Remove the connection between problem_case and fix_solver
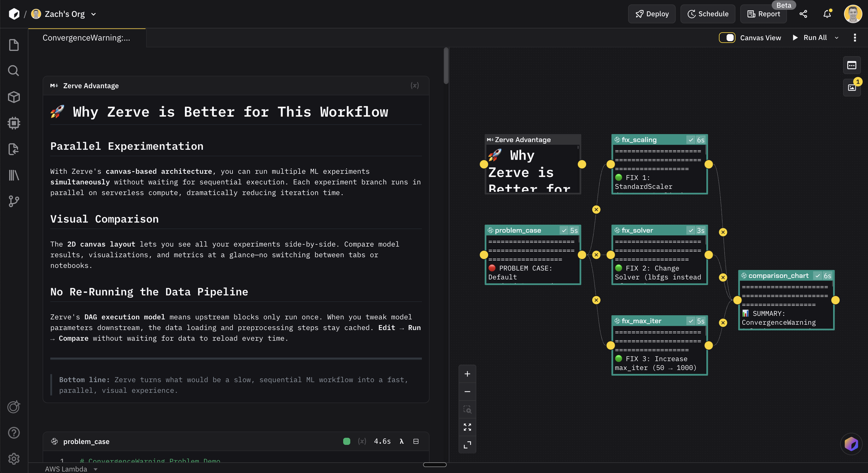Viewport: 868px width, 473px height. click(596, 255)
